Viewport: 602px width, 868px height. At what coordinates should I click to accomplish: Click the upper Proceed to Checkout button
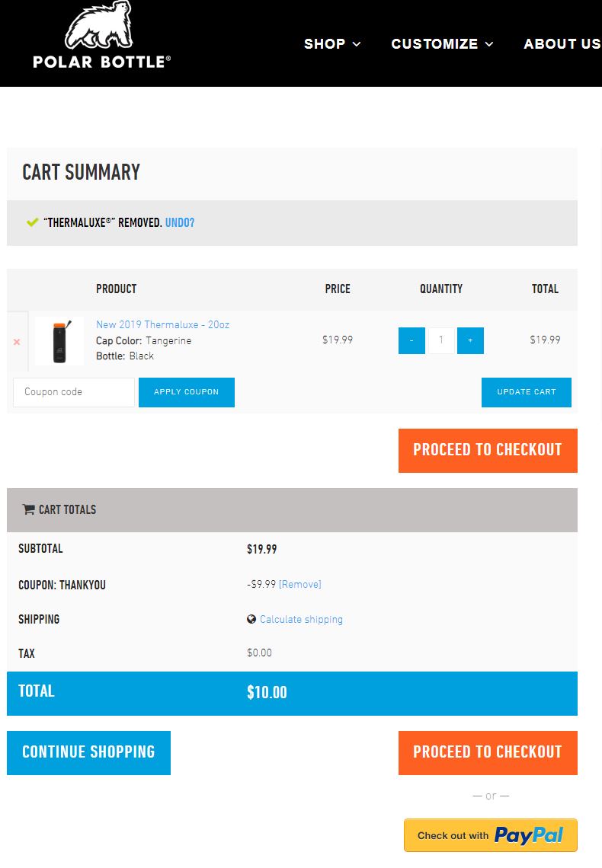[488, 450]
